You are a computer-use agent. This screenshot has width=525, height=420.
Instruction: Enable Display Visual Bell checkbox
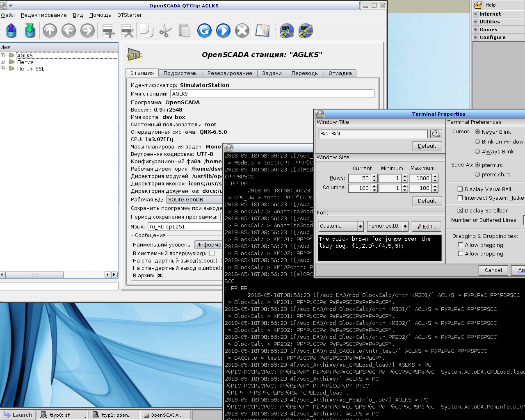click(x=460, y=189)
